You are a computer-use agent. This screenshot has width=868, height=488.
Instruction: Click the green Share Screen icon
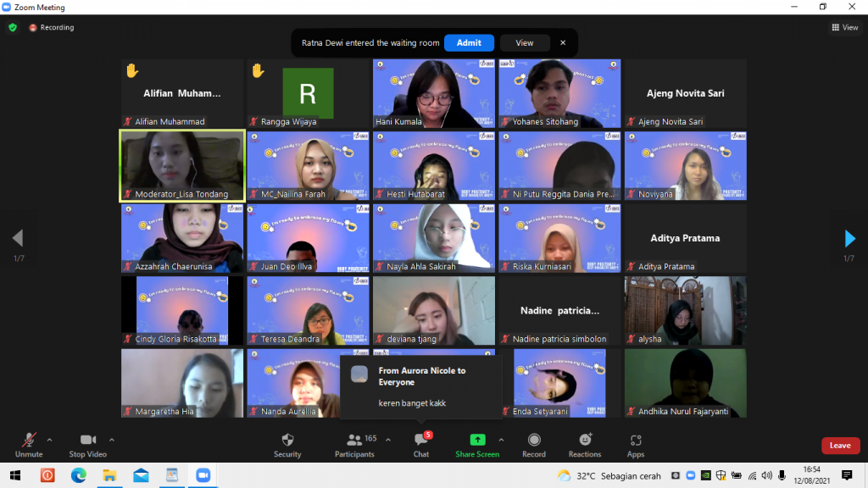click(477, 440)
